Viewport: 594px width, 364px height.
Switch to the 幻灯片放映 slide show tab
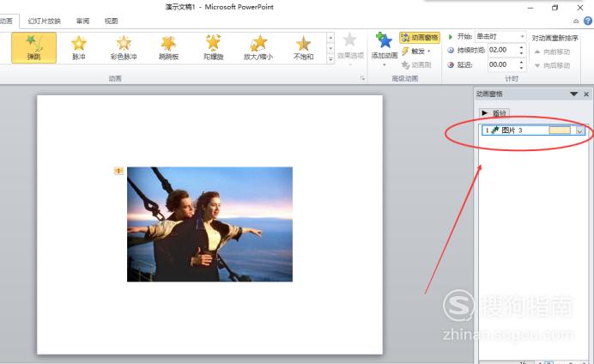click(x=45, y=21)
